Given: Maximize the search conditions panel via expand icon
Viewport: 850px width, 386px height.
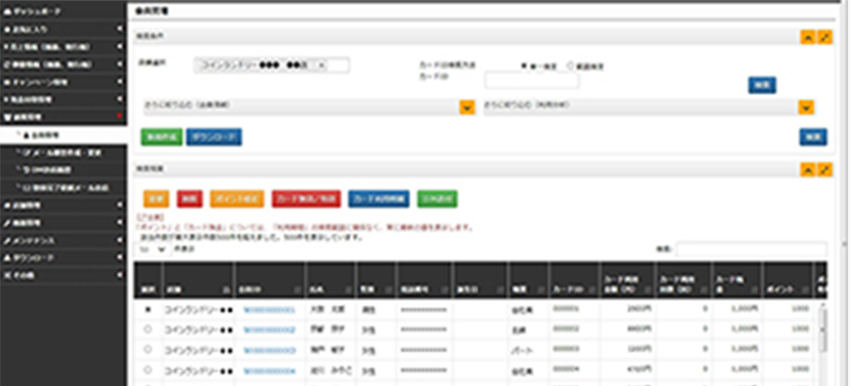Looking at the screenshot, I should (825, 37).
